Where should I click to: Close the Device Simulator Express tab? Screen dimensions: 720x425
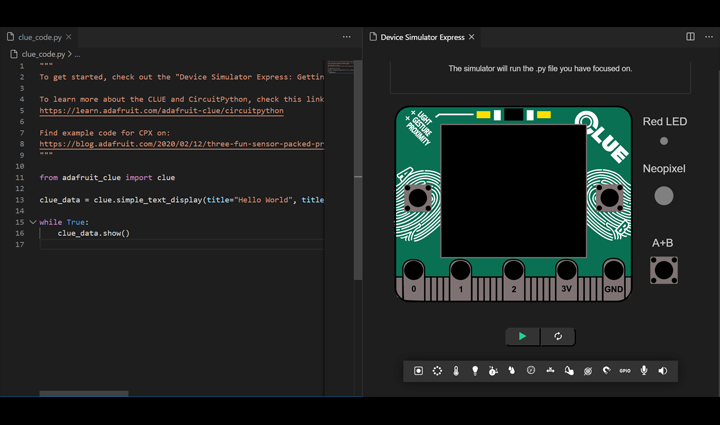point(473,37)
